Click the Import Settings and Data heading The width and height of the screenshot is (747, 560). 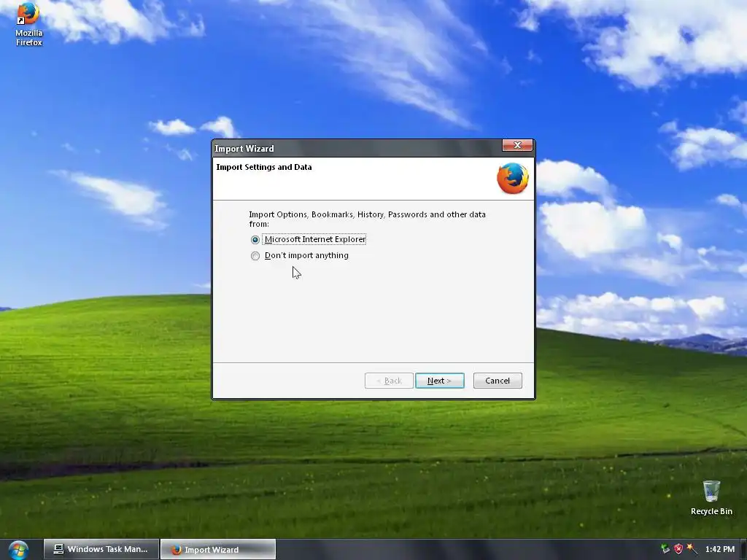(264, 167)
